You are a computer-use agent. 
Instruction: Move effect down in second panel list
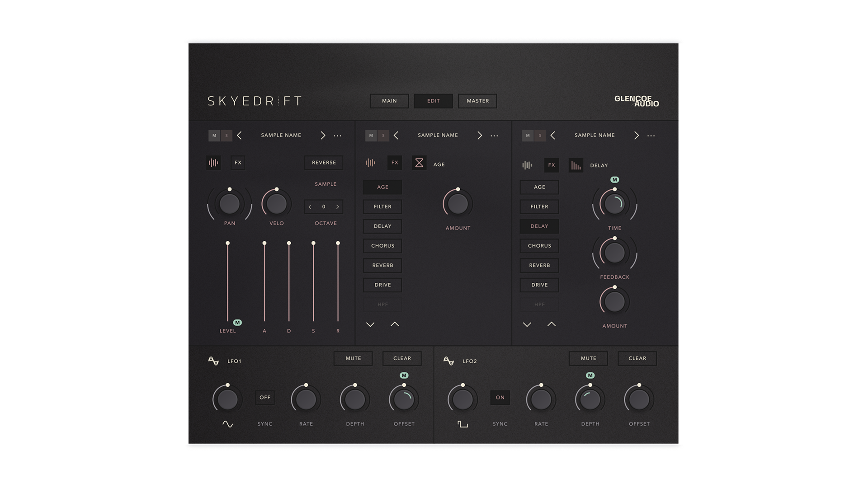370,324
